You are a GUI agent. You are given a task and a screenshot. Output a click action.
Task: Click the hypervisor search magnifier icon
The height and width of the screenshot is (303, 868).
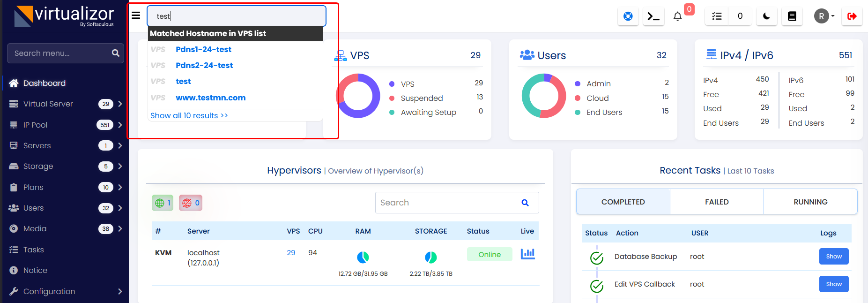tap(525, 203)
